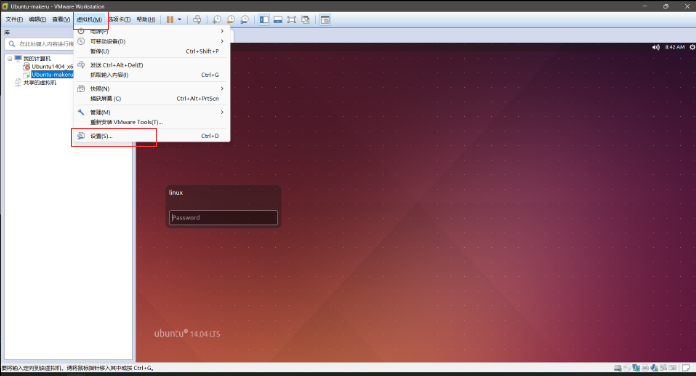Image resolution: width=696 pixels, height=376 pixels.
Task: Click USB controller icon in status bar
Action: pyautogui.click(x=663, y=368)
